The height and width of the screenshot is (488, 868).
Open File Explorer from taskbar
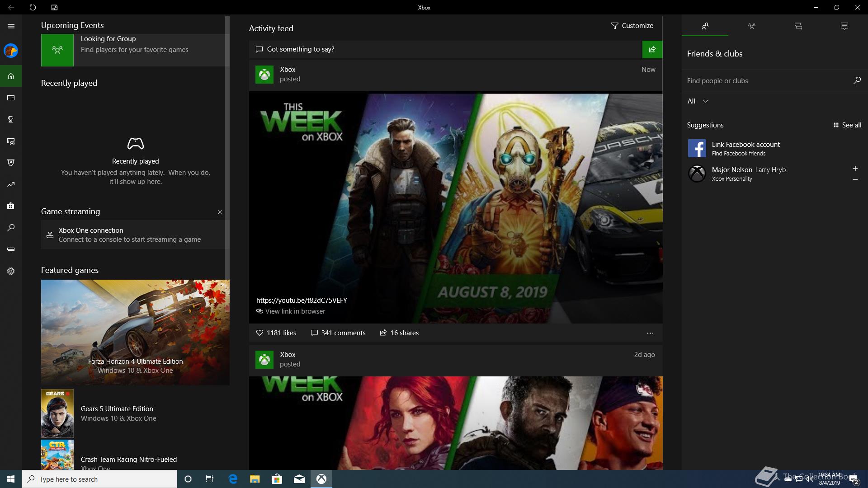coord(255,479)
